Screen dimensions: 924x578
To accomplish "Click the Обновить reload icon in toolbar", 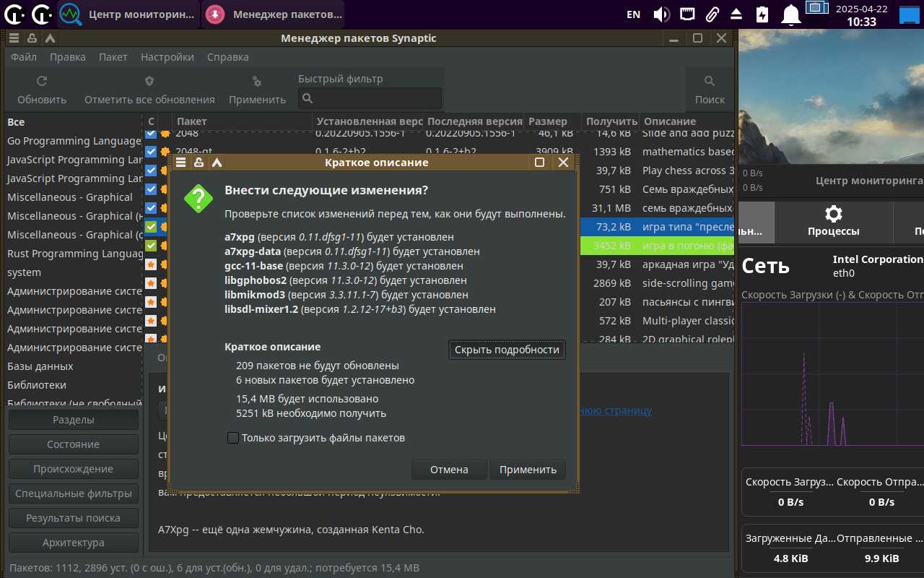I will (42, 82).
